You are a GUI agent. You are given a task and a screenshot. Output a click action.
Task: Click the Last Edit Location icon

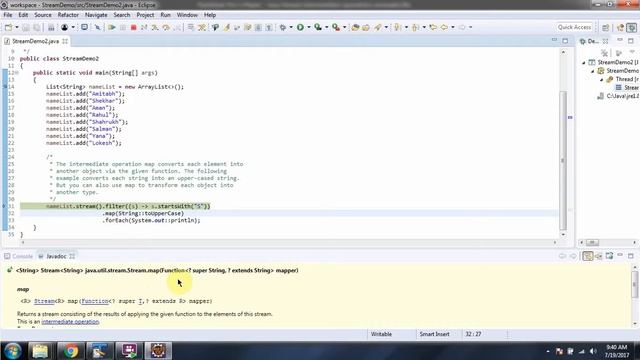[x=433, y=27]
